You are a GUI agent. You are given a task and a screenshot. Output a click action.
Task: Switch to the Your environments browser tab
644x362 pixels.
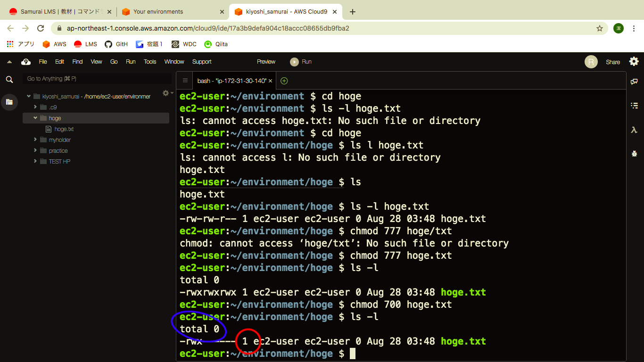tap(158, 11)
